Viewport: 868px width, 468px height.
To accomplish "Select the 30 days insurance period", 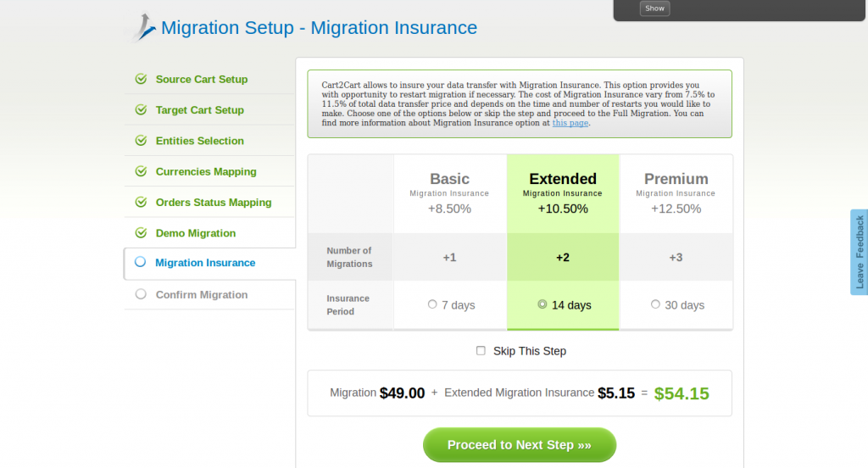I will pyautogui.click(x=655, y=304).
